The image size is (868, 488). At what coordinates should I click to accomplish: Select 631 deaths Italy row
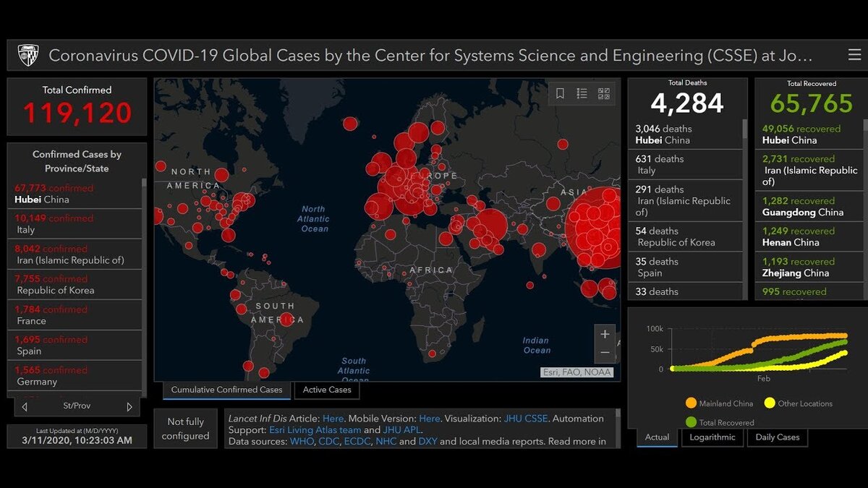(x=685, y=165)
